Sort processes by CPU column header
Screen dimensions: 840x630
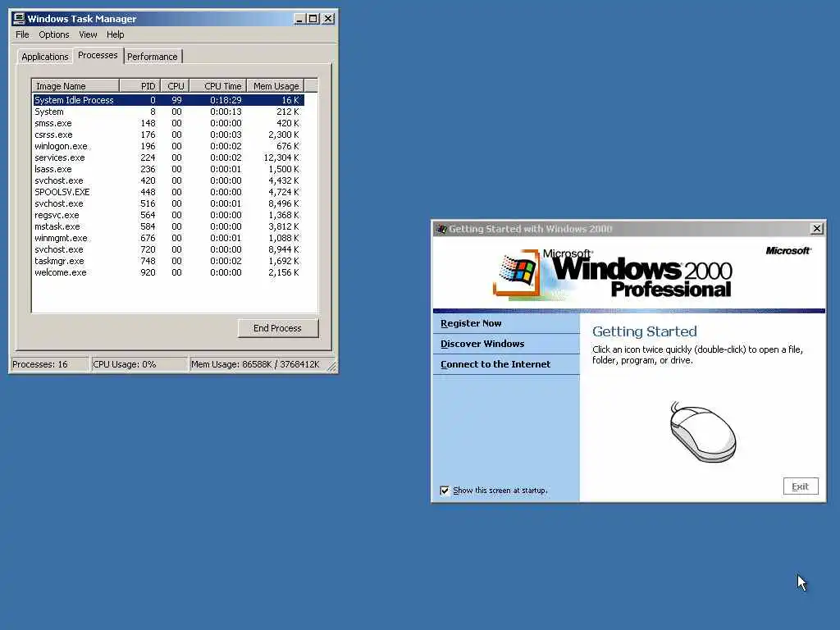175,85
